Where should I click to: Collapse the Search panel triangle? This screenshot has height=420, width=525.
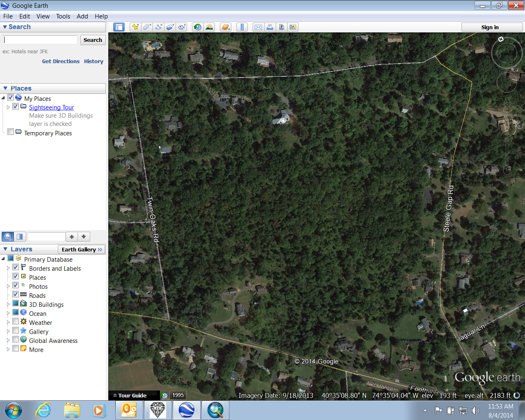[5, 27]
